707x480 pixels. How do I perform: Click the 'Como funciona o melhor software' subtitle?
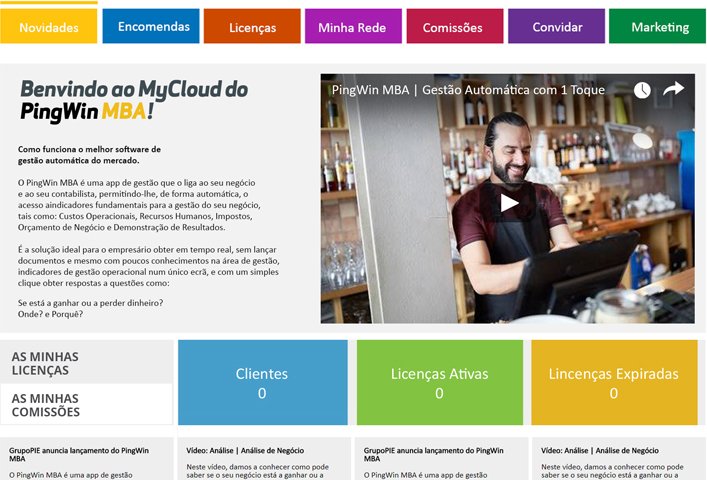(89, 155)
